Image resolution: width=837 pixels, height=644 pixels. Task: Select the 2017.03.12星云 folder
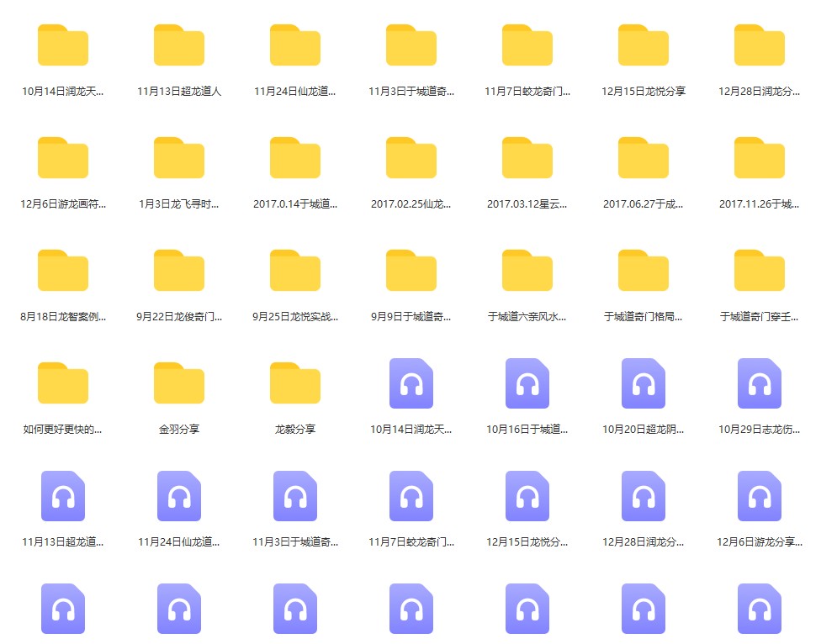pyautogui.click(x=527, y=158)
